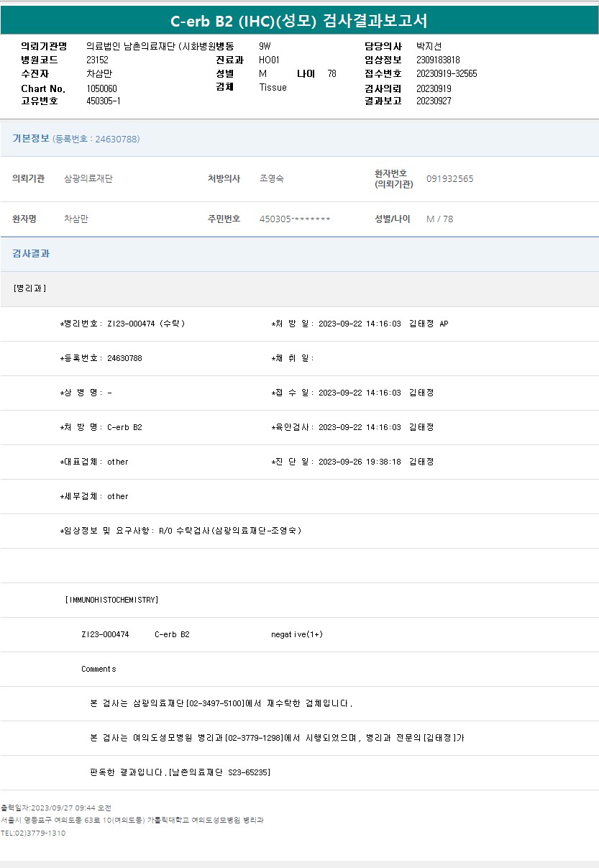This screenshot has height=868, width=599.
Task: Click the prescribing doctor name 조영숙
Action: point(271,178)
